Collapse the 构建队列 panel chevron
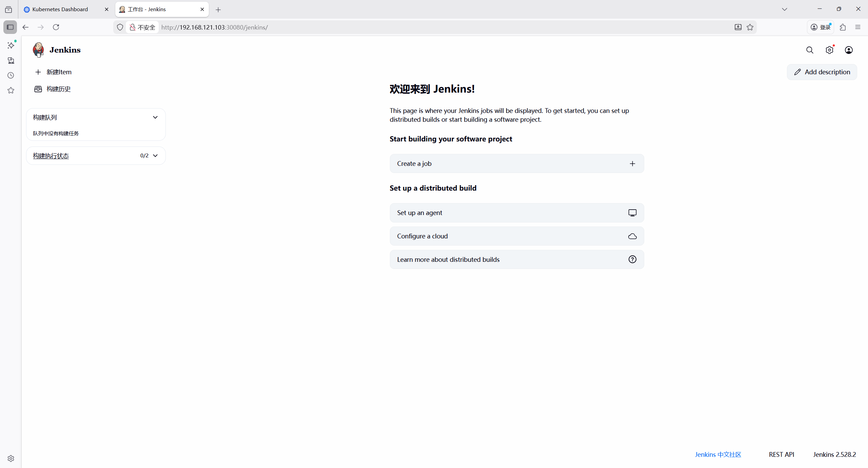868x468 pixels. click(x=155, y=117)
